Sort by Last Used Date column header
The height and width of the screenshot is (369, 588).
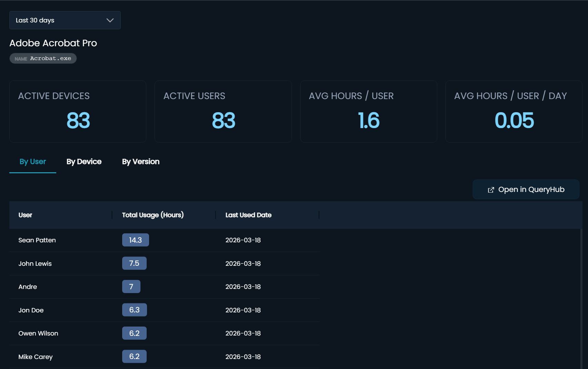[x=248, y=215]
